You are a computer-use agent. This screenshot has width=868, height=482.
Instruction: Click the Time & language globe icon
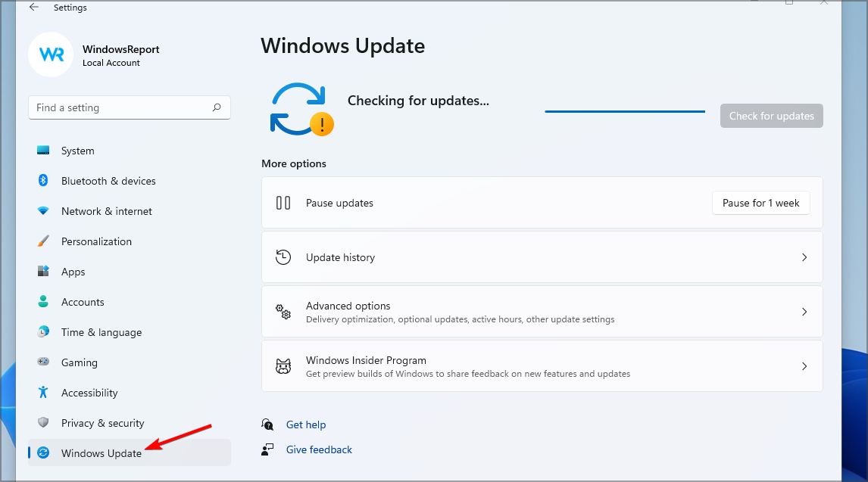coord(43,331)
